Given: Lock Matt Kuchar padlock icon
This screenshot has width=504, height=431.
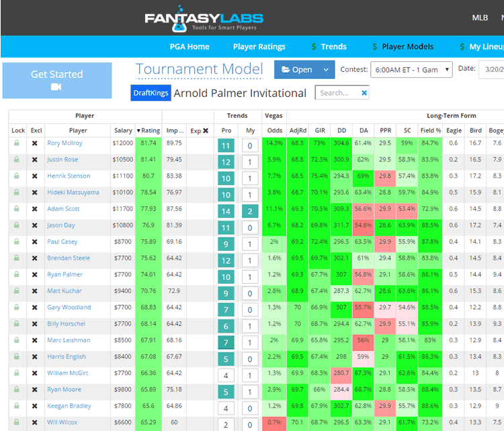Looking at the screenshot, I should [x=17, y=290].
